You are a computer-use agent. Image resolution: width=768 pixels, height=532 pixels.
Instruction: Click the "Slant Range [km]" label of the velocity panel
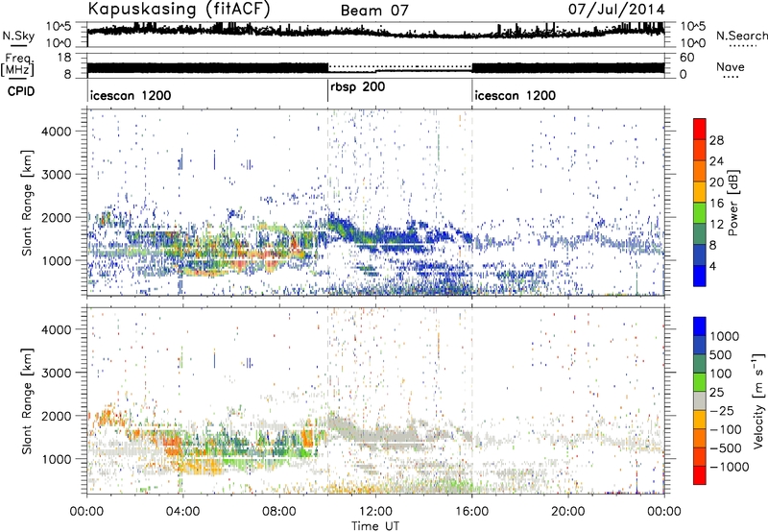point(27,400)
